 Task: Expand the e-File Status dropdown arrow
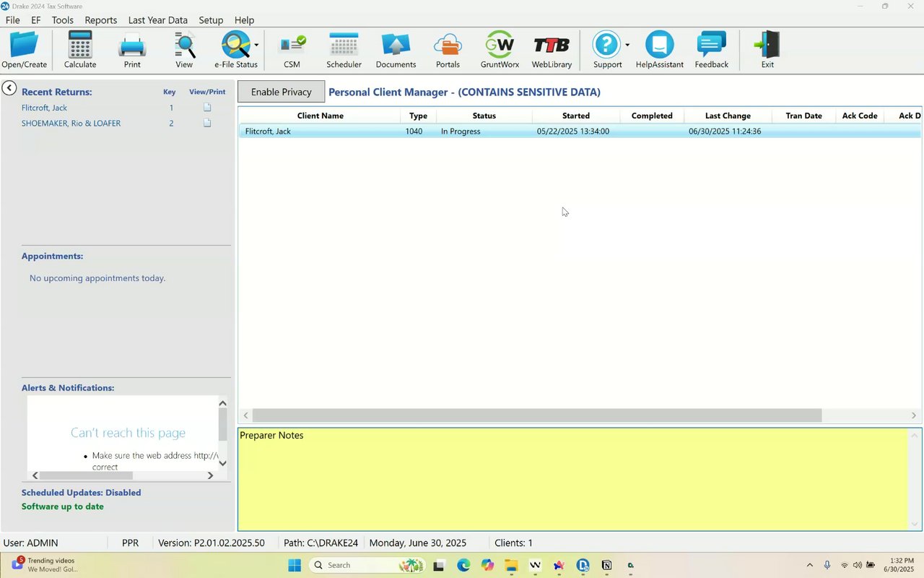click(256, 46)
